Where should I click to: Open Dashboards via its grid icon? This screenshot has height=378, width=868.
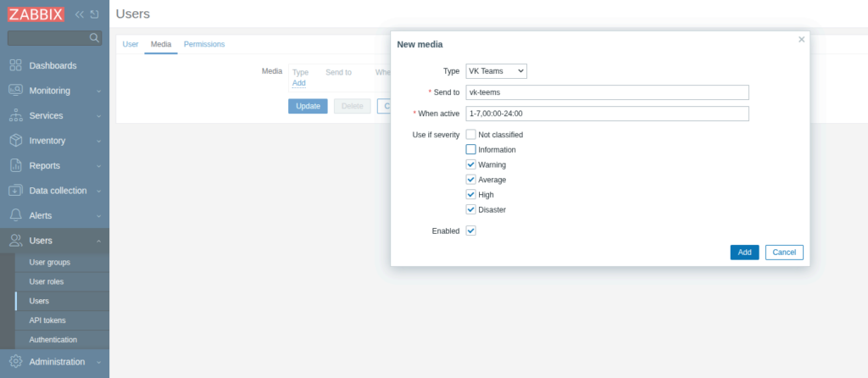click(15, 65)
